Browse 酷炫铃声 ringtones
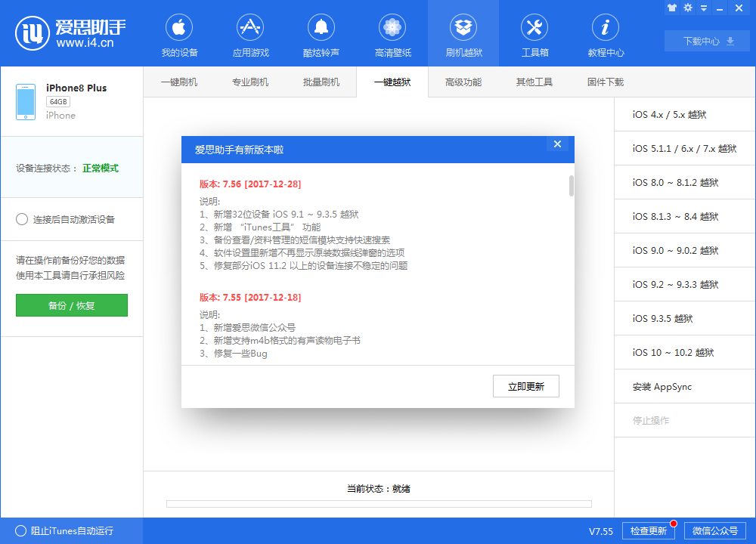 [x=321, y=33]
